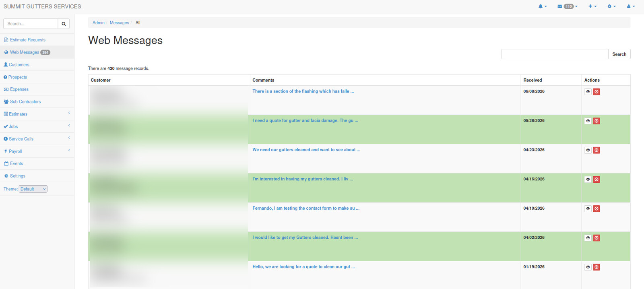View the 05/28/2026 message with eye icon
Screen dimensions: 644x289
(588, 121)
